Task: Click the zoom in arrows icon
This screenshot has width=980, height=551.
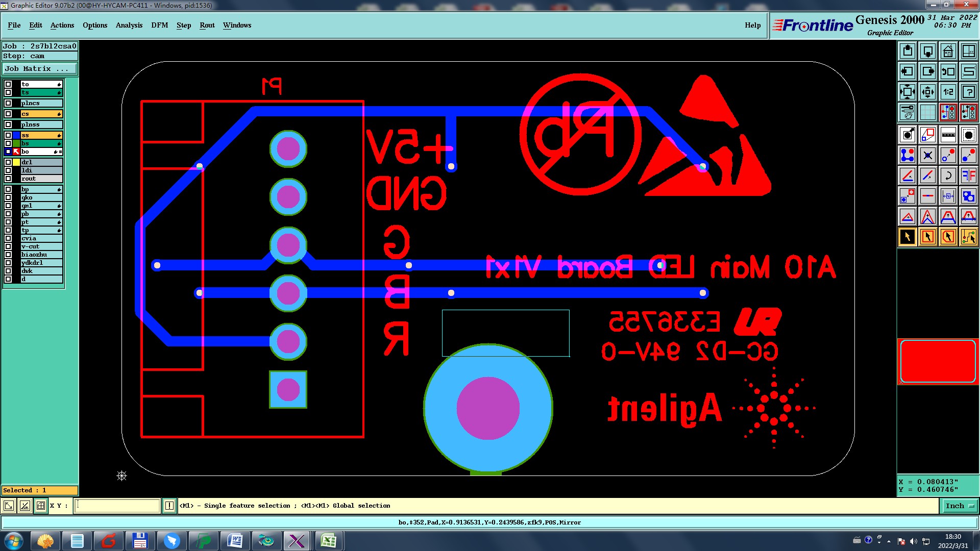Action: click(908, 92)
